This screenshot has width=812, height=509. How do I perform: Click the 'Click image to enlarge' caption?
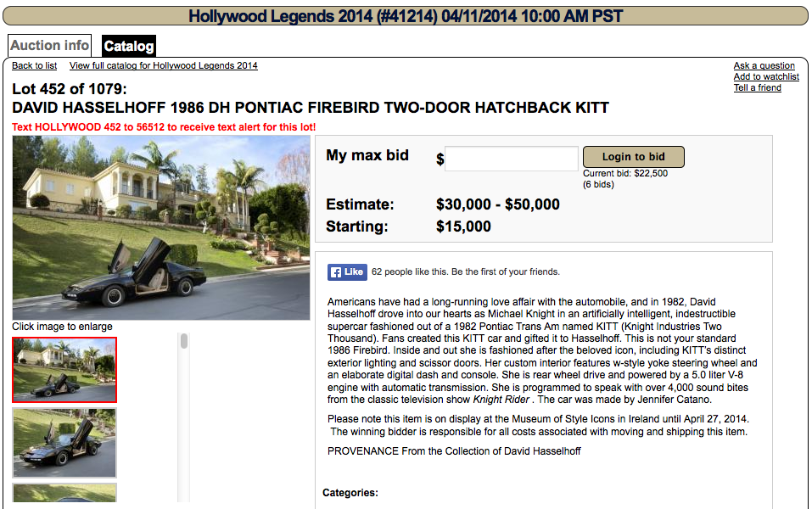coord(62,327)
